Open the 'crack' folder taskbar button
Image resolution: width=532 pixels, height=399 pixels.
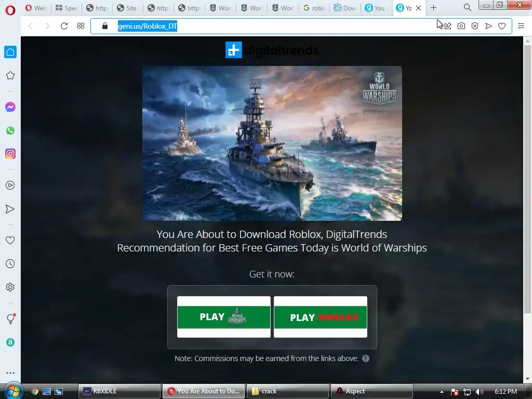coord(288,391)
